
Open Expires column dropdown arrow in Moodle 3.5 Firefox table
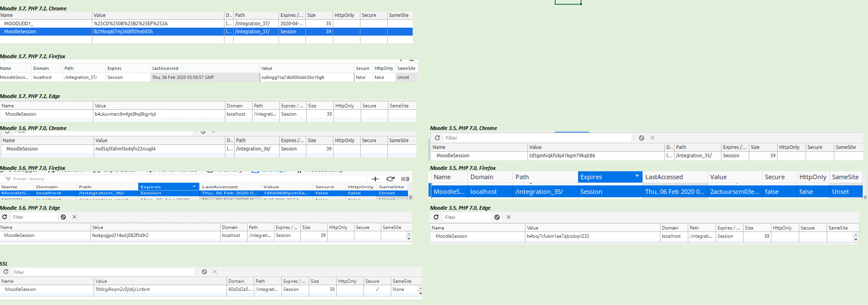click(637, 176)
